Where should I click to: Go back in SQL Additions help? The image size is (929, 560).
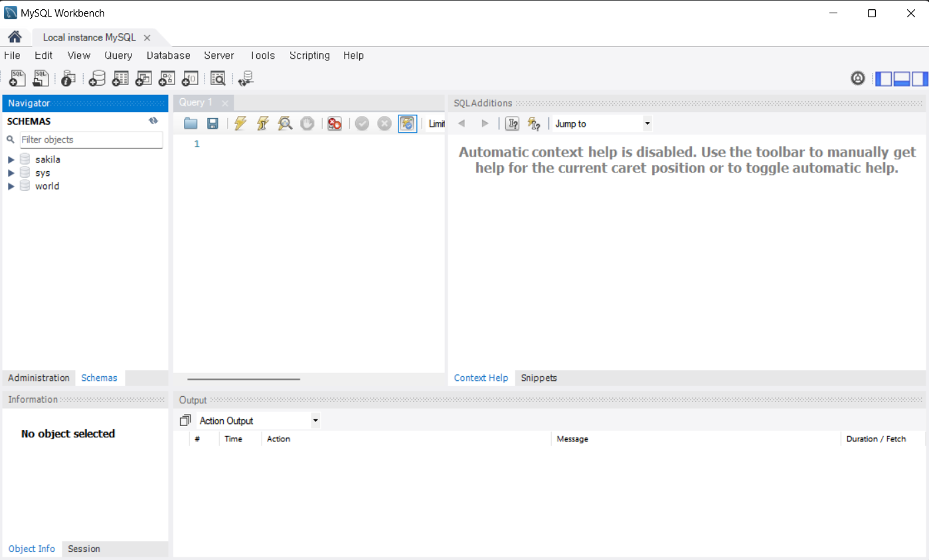[462, 123]
